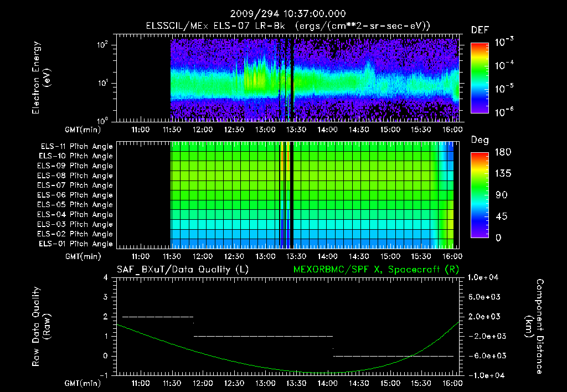Click the 11:00 label under the spectrogram
The image size is (567, 392).
140,130
